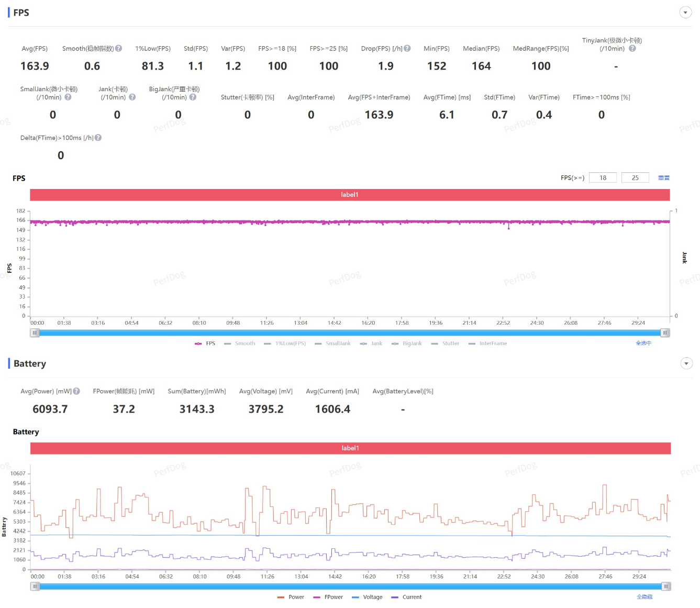700x608 pixels.
Task: Collapse the Battery section with arrow button
Action: coord(686,363)
